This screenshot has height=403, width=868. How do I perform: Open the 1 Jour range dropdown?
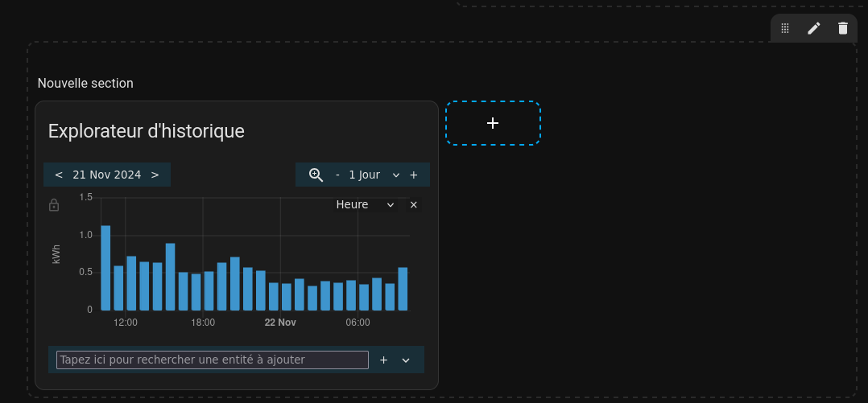tap(374, 175)
